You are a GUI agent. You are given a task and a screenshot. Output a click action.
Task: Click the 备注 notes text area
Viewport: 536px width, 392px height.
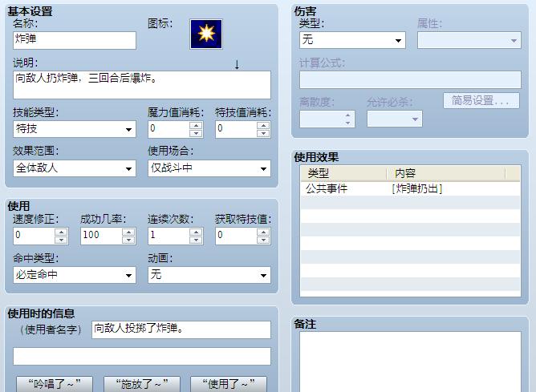pyautogui.click(x=410, y=362)
